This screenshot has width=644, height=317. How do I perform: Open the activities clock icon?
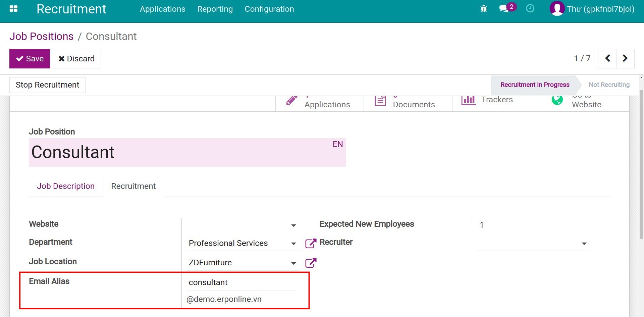click(x=530, y=8)
